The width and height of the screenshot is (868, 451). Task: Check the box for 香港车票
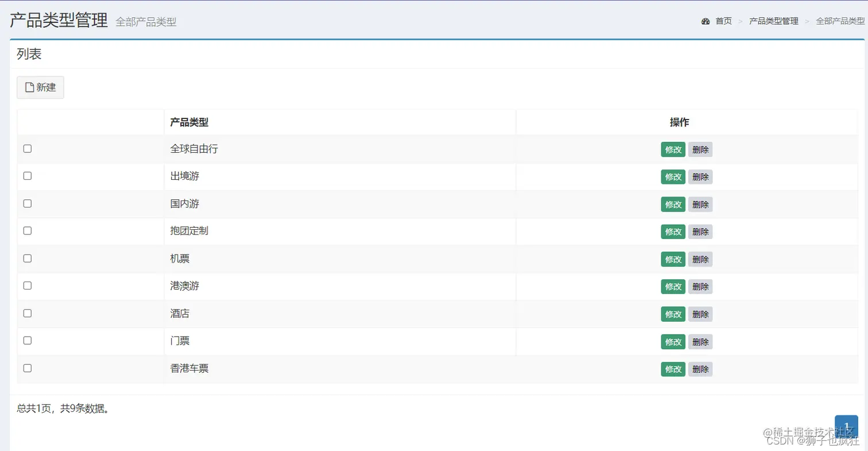(x=28, y=368)
